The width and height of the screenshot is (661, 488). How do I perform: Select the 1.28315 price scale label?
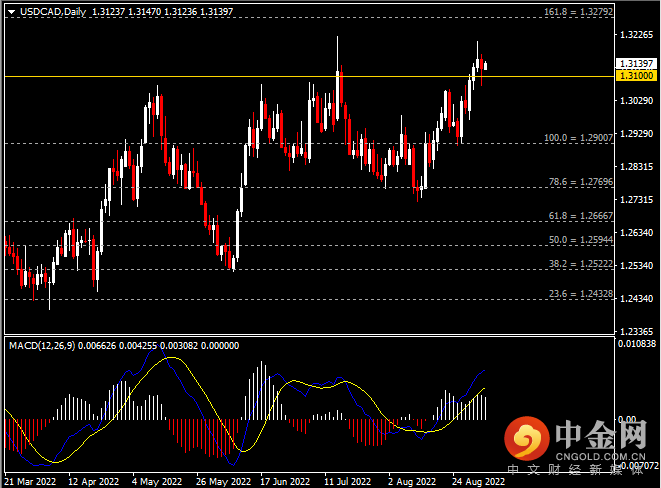637,167
